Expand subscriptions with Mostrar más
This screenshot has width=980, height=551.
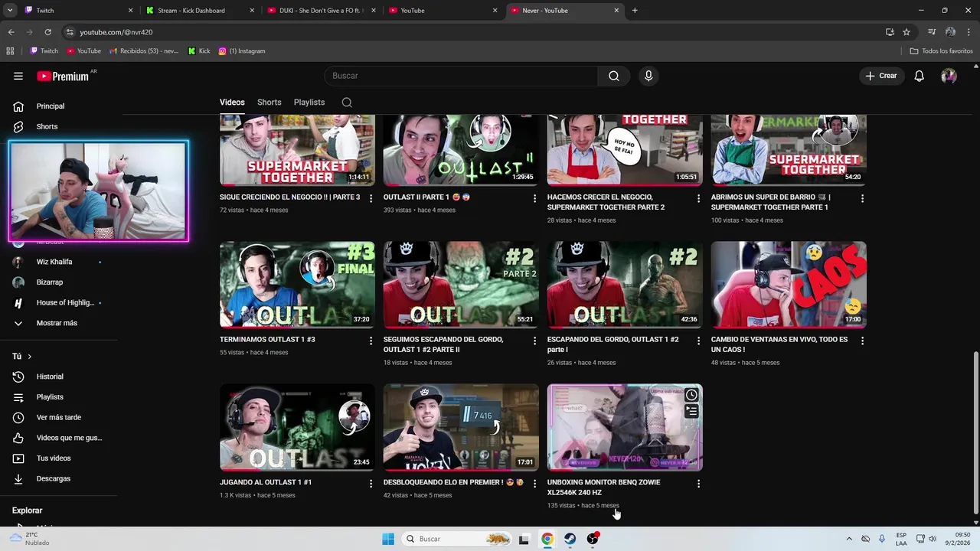click(57, 323)
